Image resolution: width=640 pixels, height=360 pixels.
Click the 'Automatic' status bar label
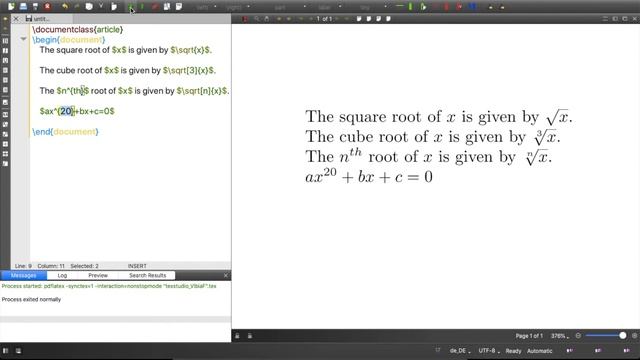(x=540, y=351)
